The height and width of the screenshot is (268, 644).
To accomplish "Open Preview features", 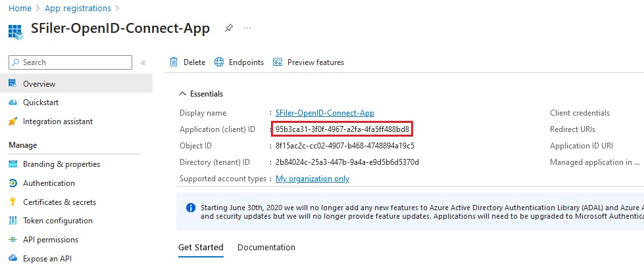I will [316, 62].
